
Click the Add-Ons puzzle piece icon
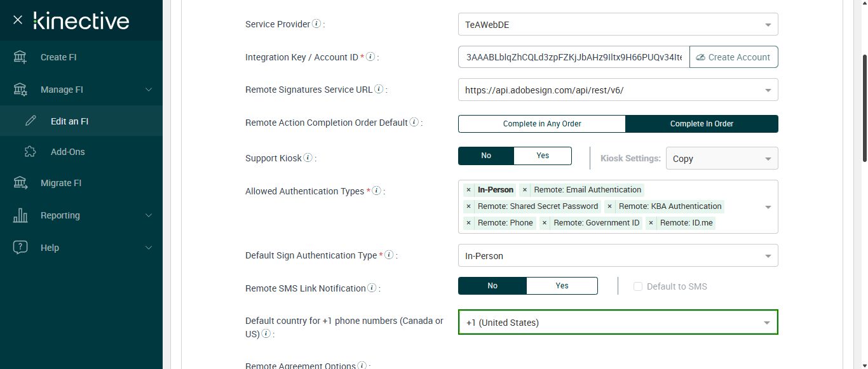pyautogui.click(x=30, y=152)
